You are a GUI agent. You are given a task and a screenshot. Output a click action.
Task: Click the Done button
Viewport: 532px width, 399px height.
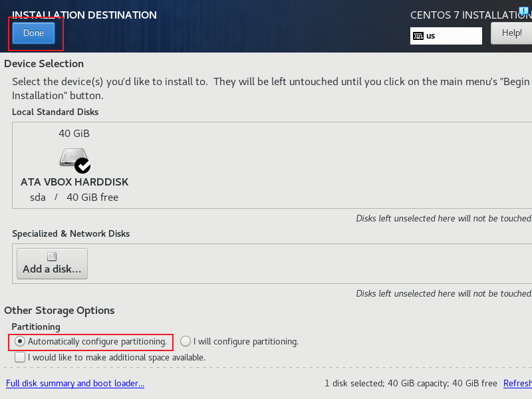[x=34, y=33]
